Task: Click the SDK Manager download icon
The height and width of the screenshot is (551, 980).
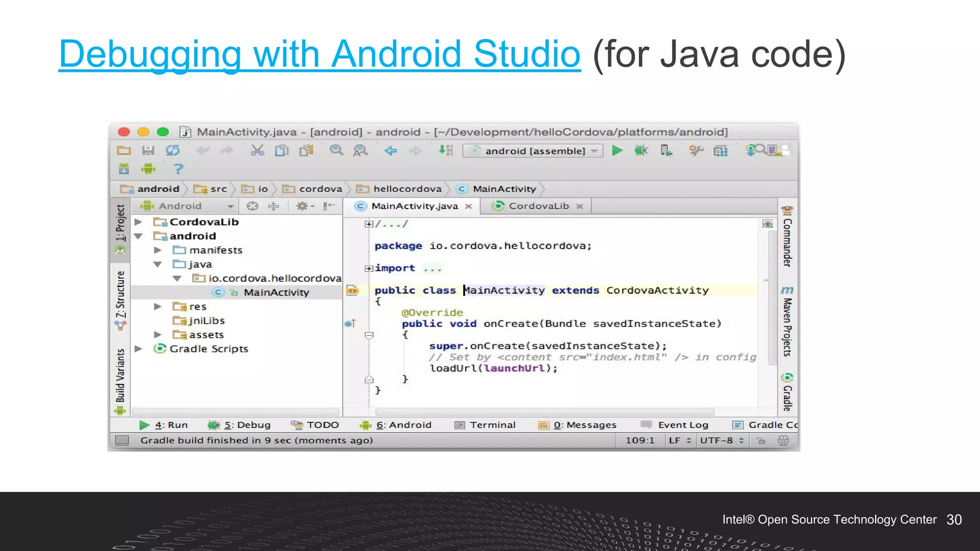Action: tap(124, 168)
